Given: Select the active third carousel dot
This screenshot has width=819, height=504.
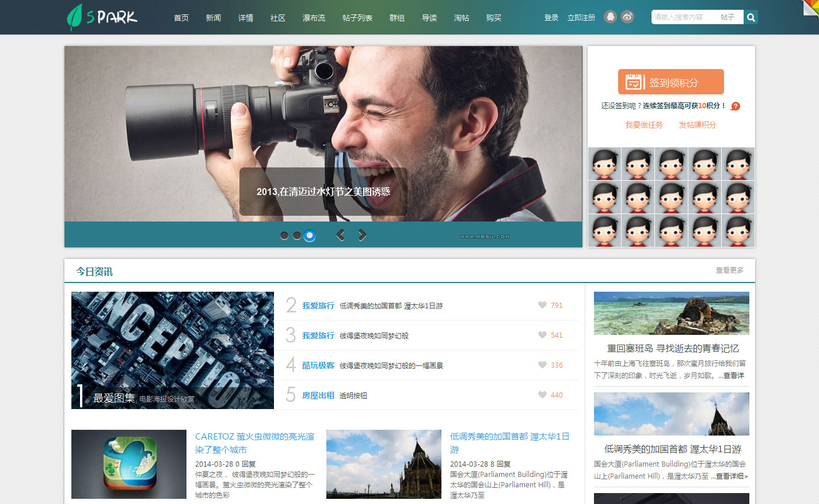Looking at the screenshot, I should (x=310, y=235).
